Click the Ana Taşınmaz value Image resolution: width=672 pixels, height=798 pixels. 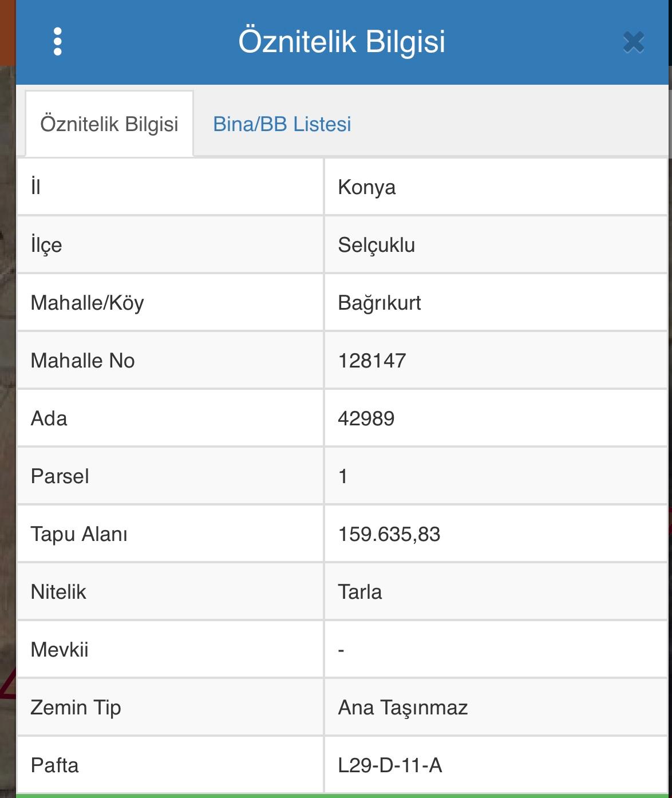point(402,708)
